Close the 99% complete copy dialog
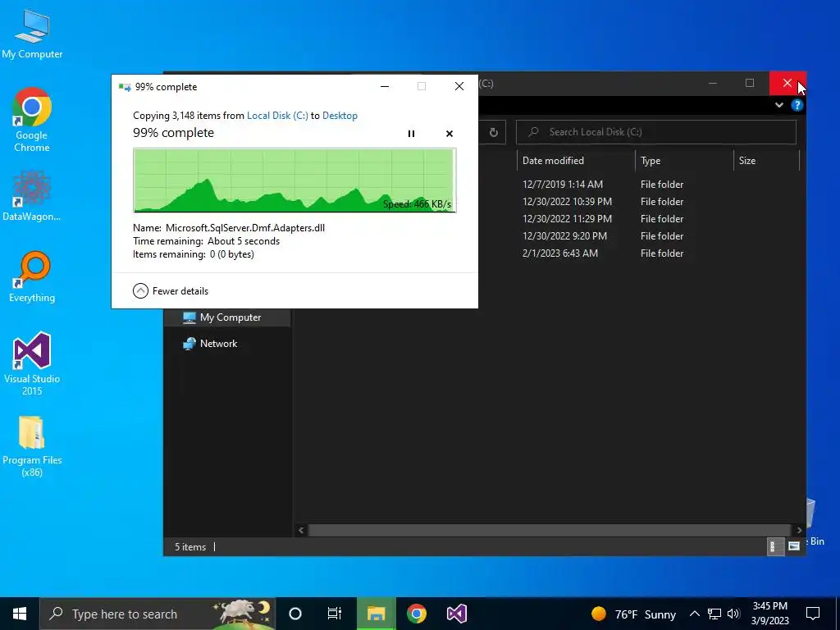Viewport: 840px width, 630px height. click(x=459, y=86)
